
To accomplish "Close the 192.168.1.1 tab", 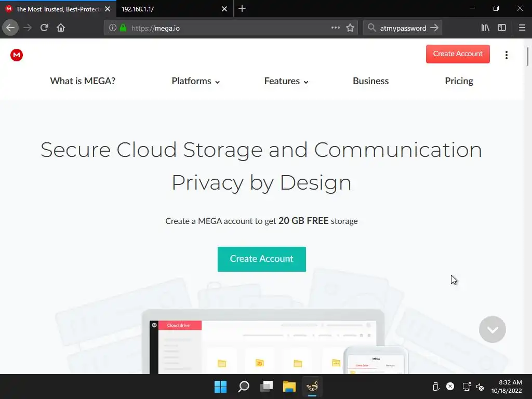I will 224,9.
